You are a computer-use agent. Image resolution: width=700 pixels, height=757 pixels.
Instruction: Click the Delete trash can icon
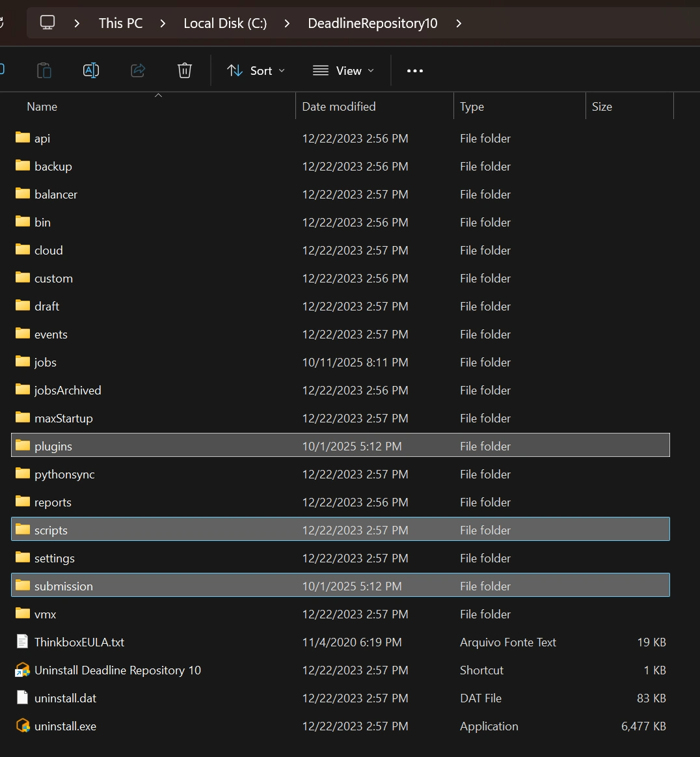(x=185, y=70)
